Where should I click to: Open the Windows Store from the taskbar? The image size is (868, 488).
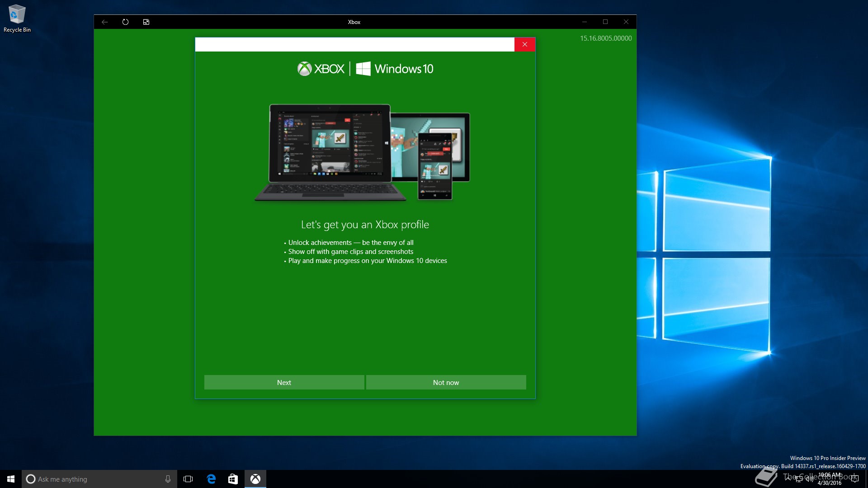(233, 479)
